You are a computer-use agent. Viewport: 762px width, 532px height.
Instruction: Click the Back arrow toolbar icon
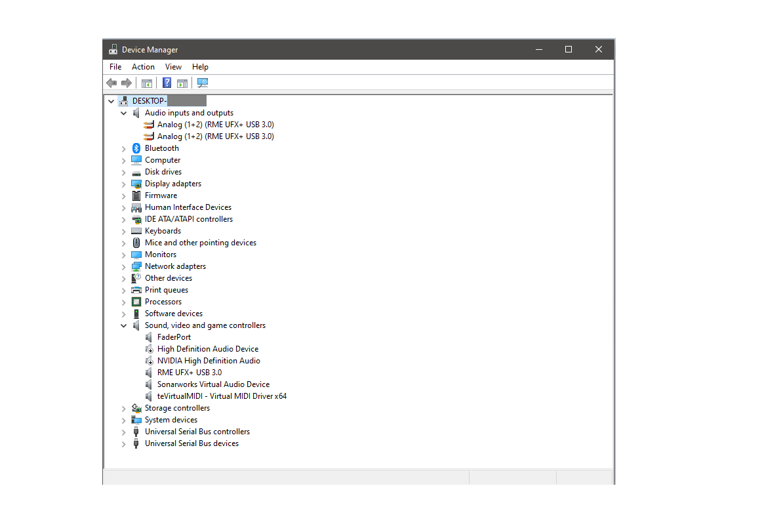[111, 83]
